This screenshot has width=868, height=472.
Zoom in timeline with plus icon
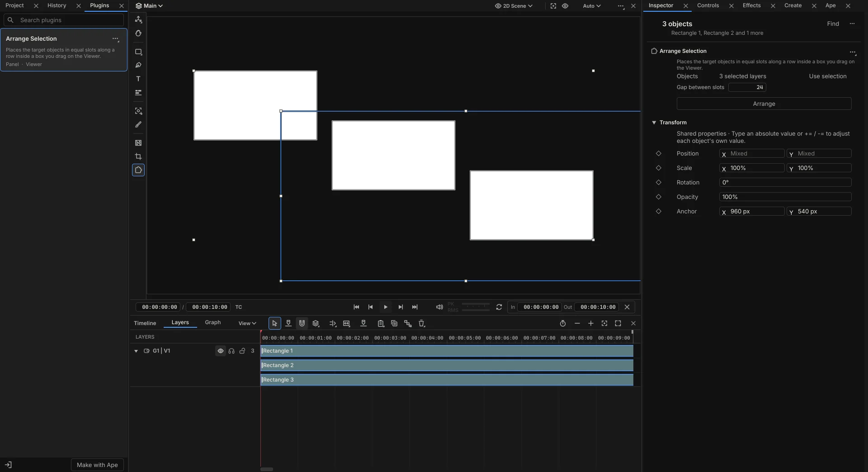(x=591, y=323)
